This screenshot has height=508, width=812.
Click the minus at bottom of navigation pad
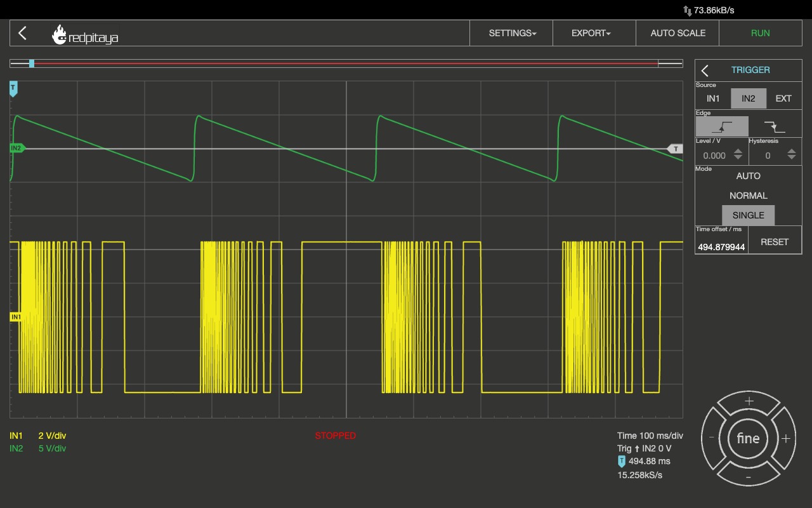pos(749,476)
